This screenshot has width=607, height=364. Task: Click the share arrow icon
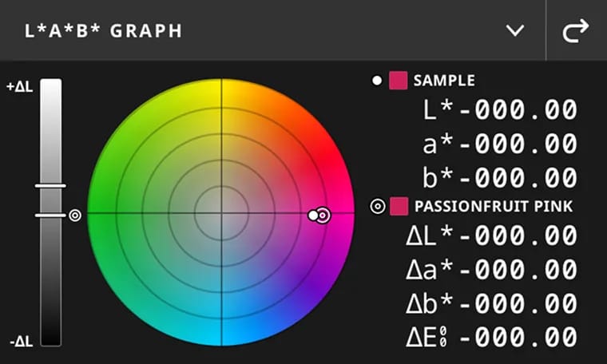(576, 30)
